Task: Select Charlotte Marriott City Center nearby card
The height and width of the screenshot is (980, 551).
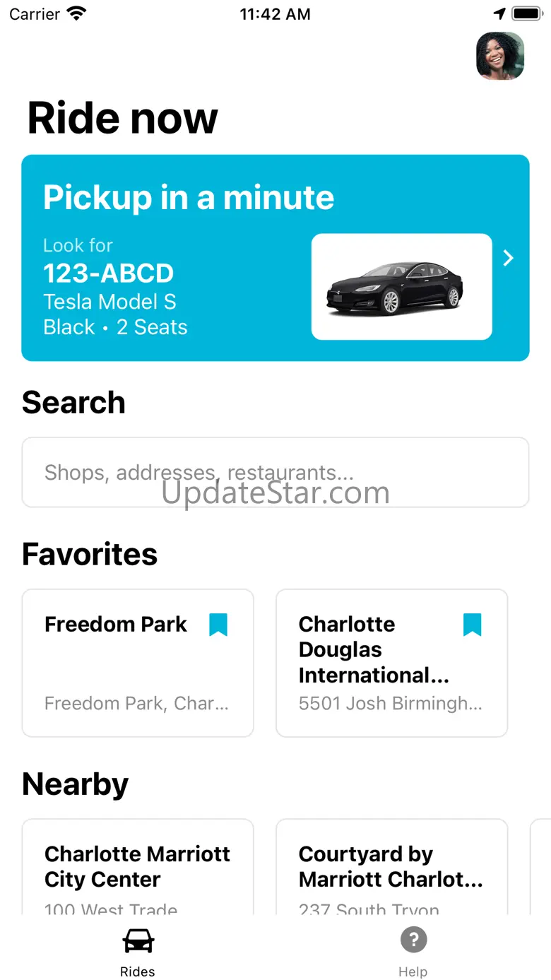Action: (x=138, y=868)
